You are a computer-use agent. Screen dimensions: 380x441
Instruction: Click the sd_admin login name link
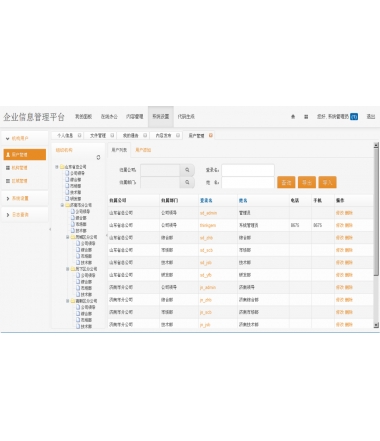click(x=208, y=213)
